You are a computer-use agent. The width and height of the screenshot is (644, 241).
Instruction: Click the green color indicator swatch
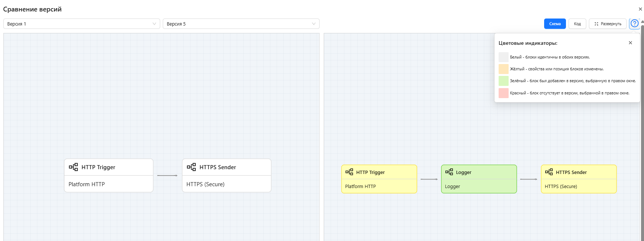click(x=503, y=81)
